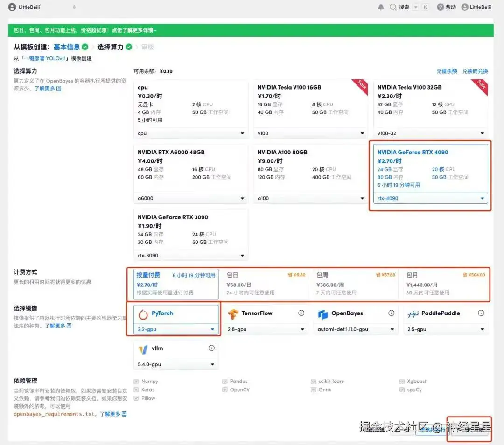Open the notification bell
This screenshot has height=445, width=504.
(381, 7)
